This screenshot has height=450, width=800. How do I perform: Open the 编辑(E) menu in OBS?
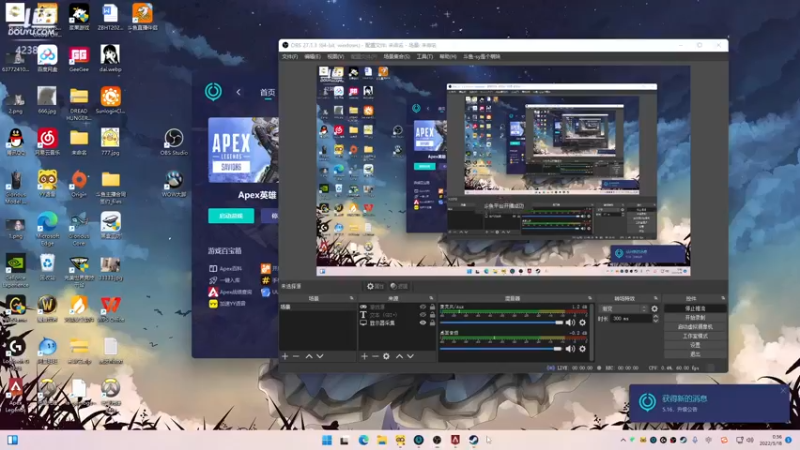pos(312,57)
